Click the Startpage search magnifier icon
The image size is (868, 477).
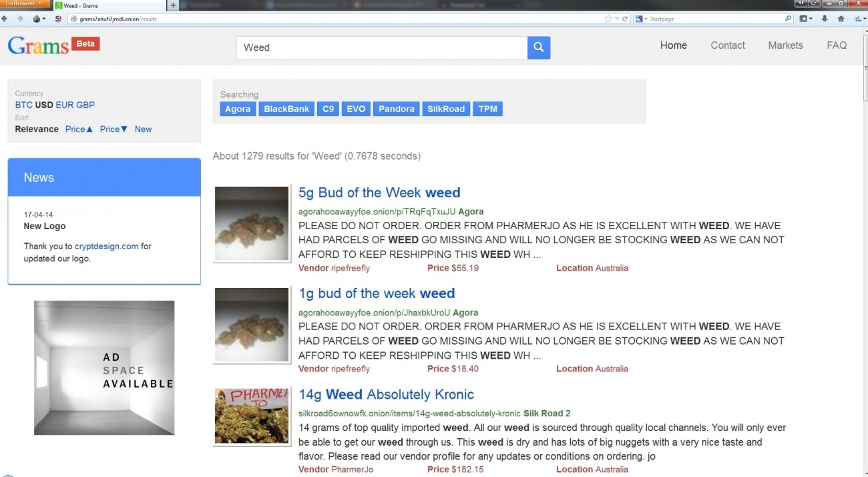pos(789,19)
